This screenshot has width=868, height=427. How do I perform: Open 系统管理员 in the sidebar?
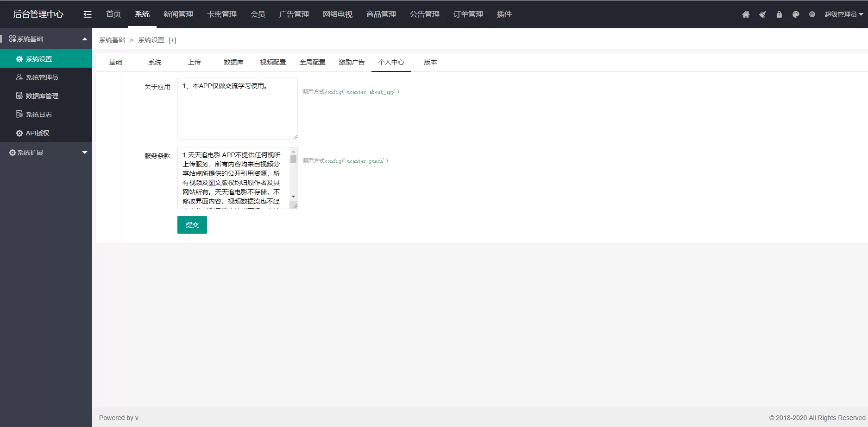pos(42,77)
